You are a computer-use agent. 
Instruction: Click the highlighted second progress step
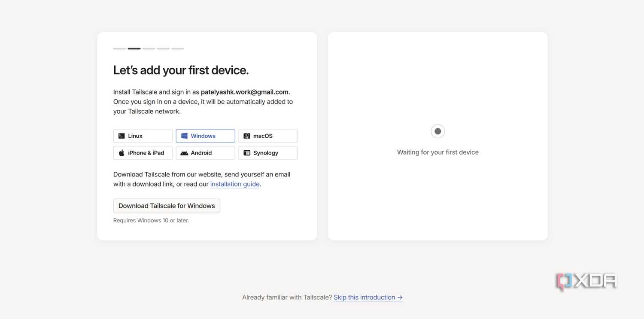[x=134, y=49]
